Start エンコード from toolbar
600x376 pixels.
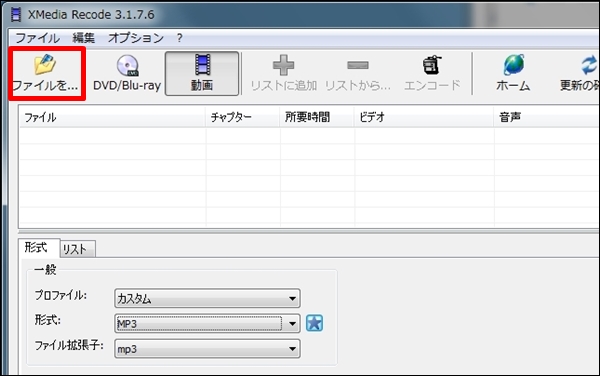tap(432, 73)
